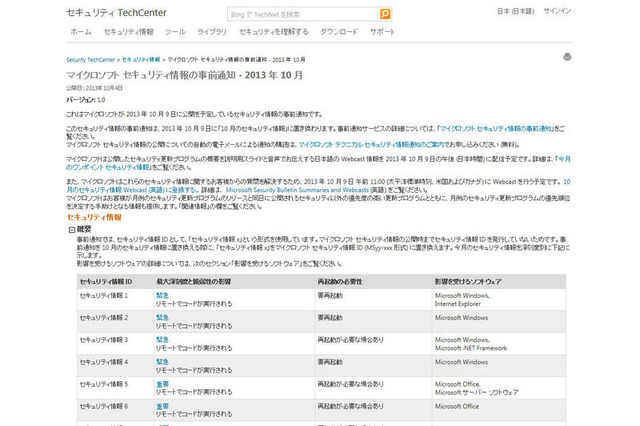Click Microsoft Office in セキュリティ情報 6 row
Screen dimensions: 640x426
(x=457, y=406)
